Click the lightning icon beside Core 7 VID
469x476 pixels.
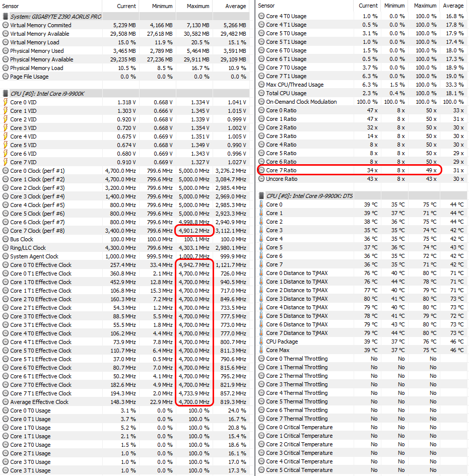[x=5, y=162]
